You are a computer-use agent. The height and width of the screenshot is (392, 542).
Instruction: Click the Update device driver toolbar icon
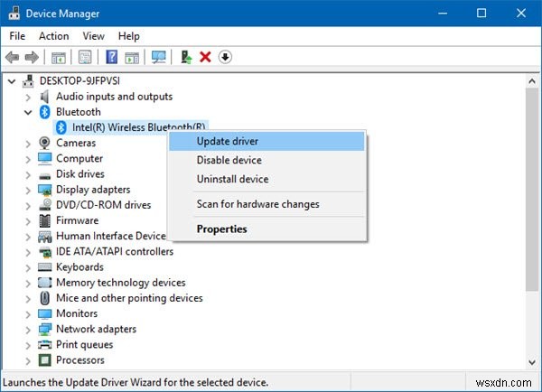186,57
